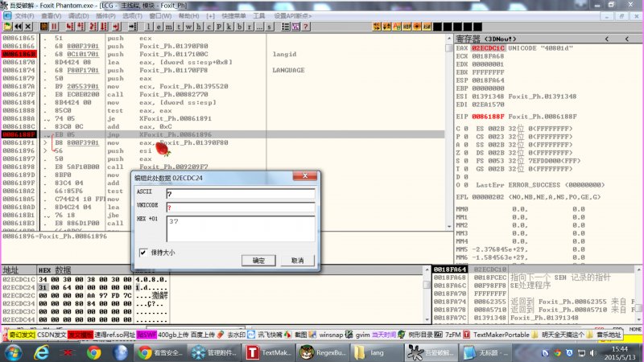Screen dimensions: 644x362
Task: Click the red question mark help icon
Action: pos(306,27)
